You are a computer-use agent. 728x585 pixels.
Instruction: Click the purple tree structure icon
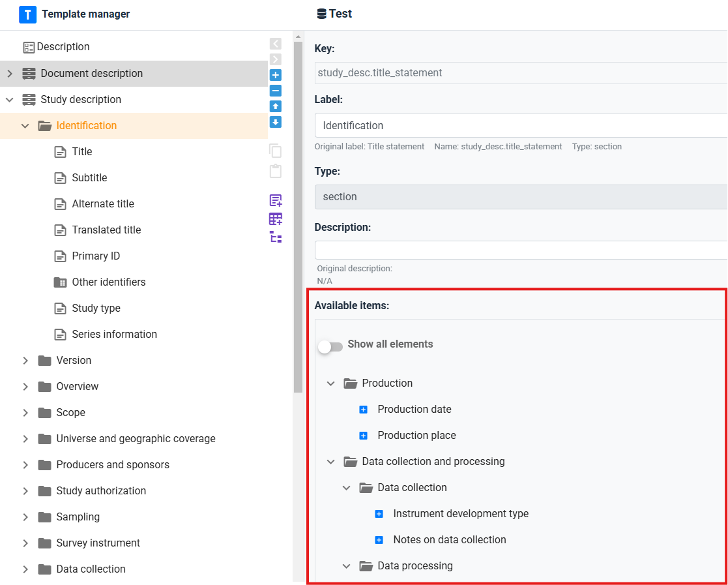276,237
